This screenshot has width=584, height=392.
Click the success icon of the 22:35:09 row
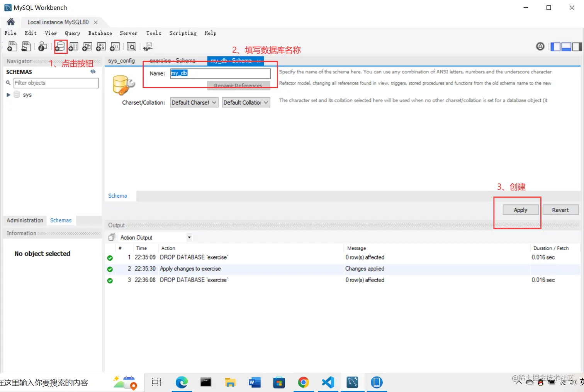click(110, 258)
